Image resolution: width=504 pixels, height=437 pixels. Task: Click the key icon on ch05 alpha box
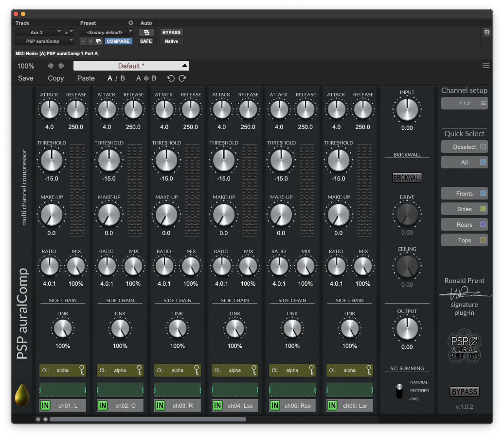coord(311,370)
